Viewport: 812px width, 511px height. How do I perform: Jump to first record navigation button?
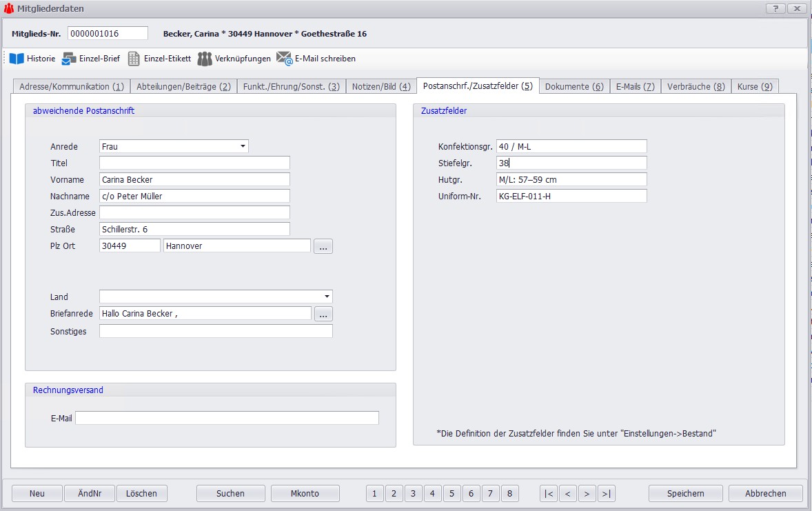[x=549, y=493]
